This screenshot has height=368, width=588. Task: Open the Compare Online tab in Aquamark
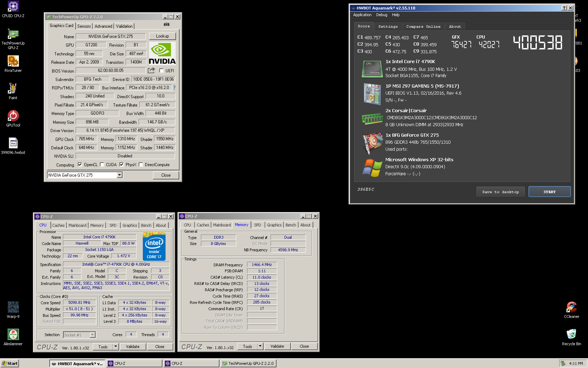pos(423,27)
